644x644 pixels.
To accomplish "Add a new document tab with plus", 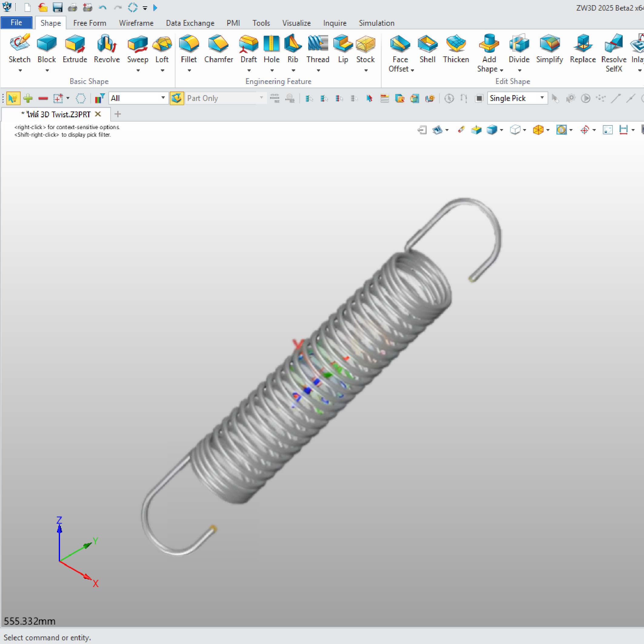I will (x=117, y=114).
